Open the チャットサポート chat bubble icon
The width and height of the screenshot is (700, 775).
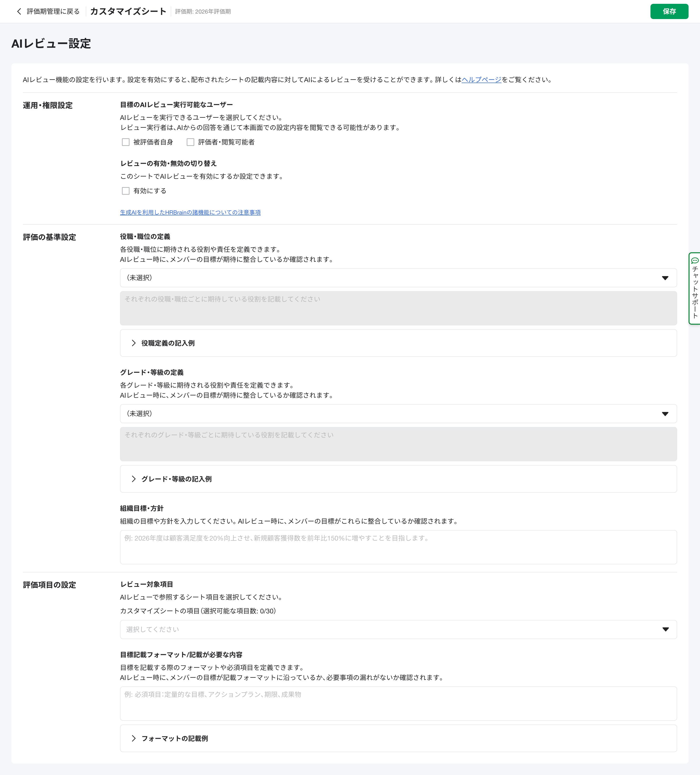point(695,261)
